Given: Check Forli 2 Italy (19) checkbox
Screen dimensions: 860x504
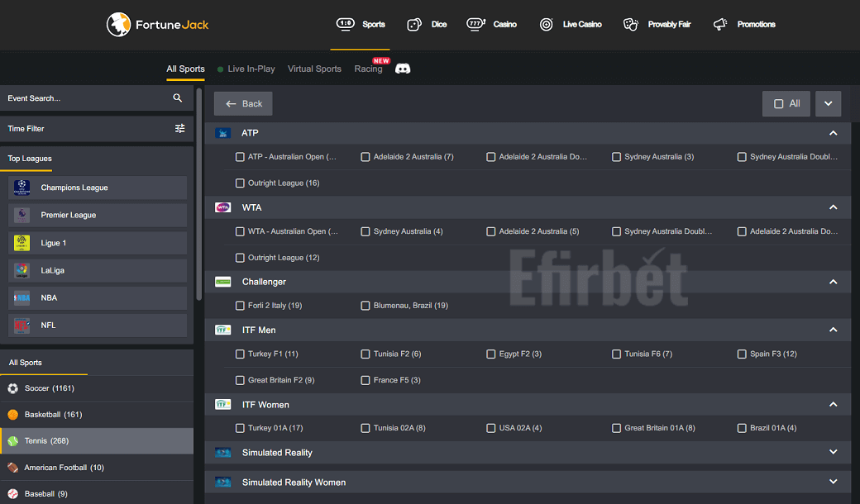Looking at the screenshot, I should (240, 306).
